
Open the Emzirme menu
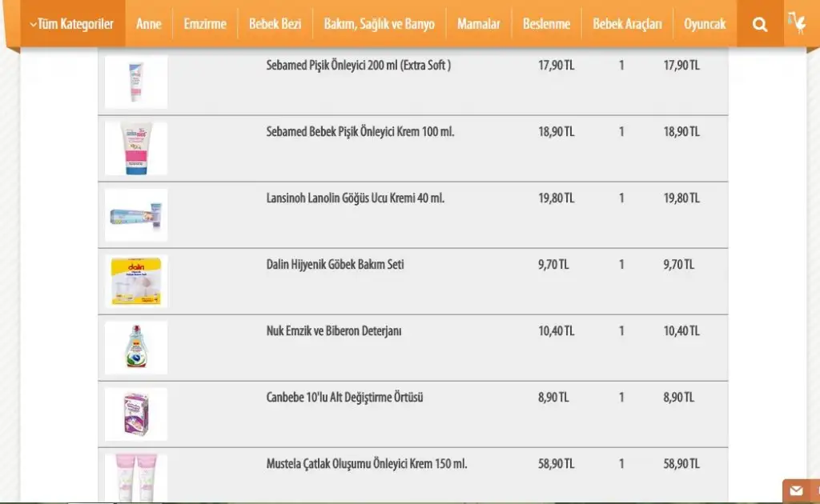tap(205, 24)
